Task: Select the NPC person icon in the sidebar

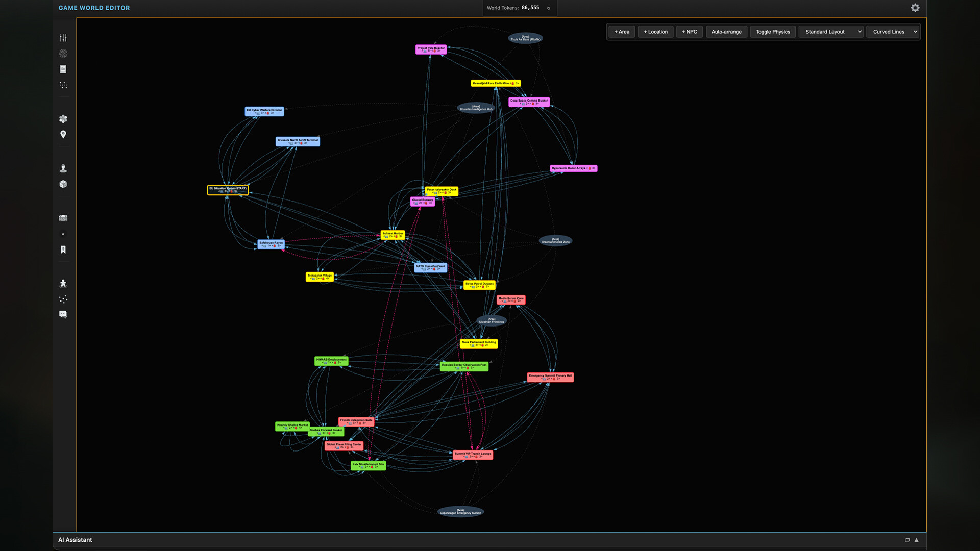Action: pos(63,168)
